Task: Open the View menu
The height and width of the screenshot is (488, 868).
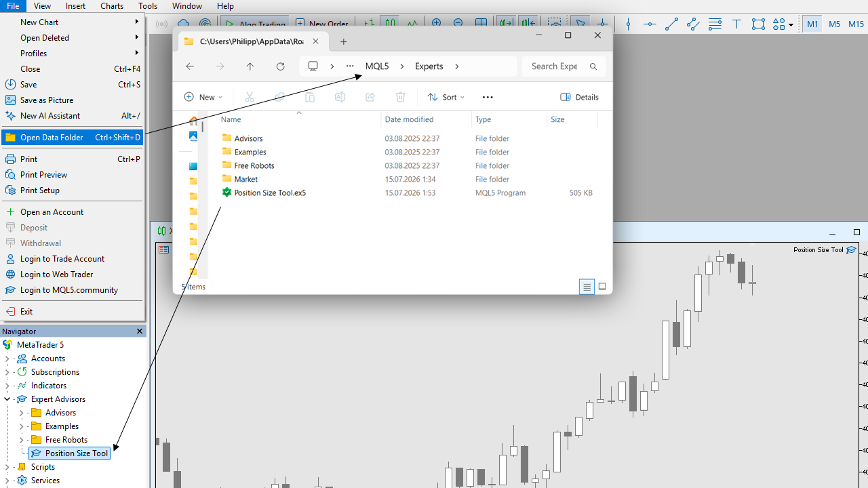Action: tap(42, 6)
